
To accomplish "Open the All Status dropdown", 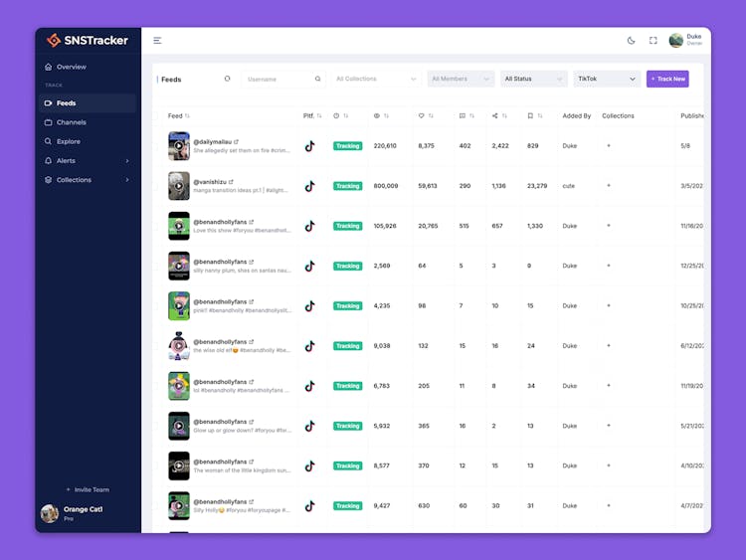I will (533, 79).
